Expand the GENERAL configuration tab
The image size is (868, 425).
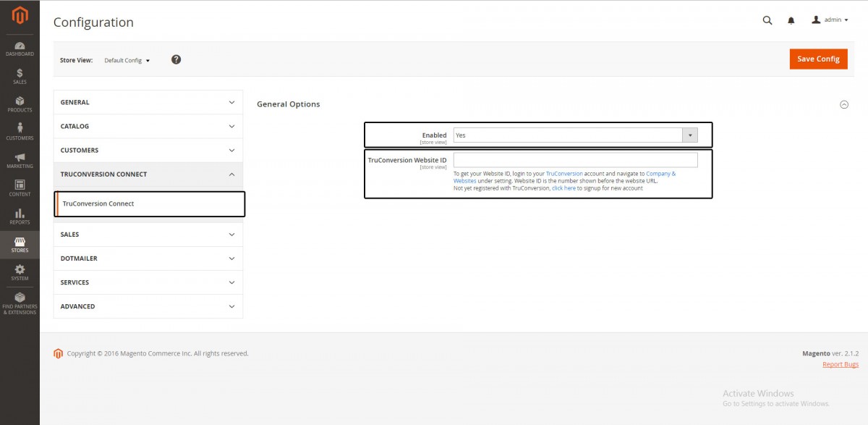(x=148, y=102)
